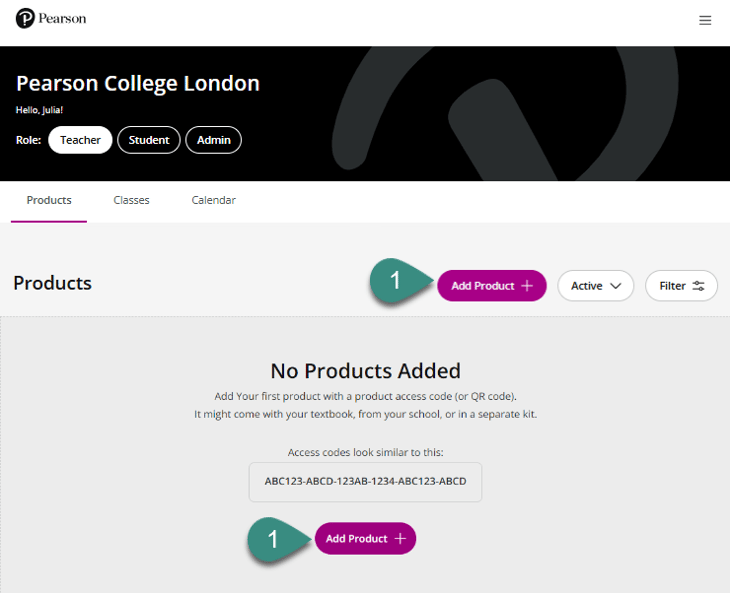Click the top green callout marker 1
The height and width of the screenshot is (593, 730).
pyautogui.click(x=396, y=282)
